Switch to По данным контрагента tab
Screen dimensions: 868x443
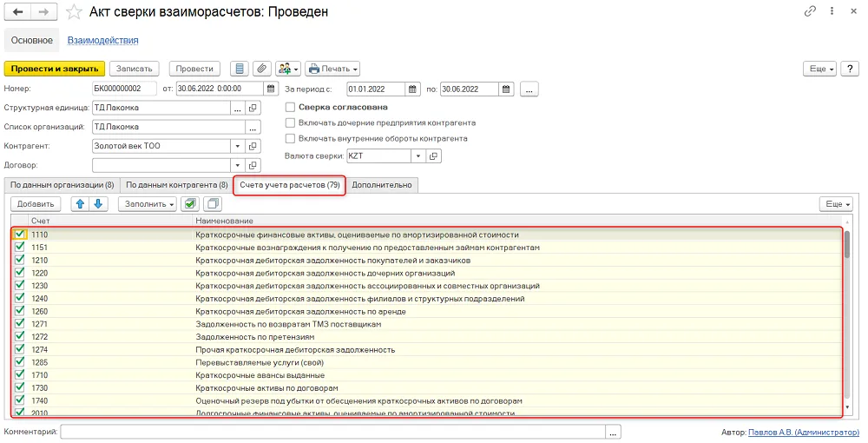pos(176,185)
